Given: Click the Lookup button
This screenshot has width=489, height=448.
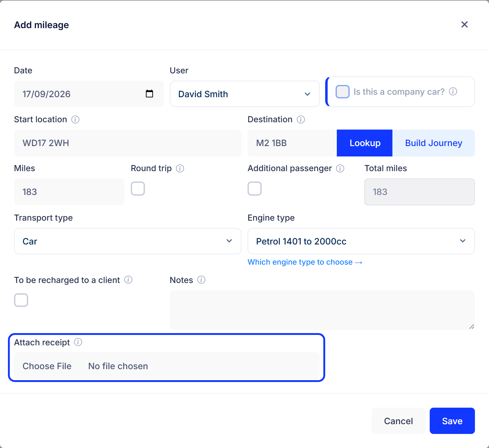Looking at the screenshot, I should [x=365, y=143].
